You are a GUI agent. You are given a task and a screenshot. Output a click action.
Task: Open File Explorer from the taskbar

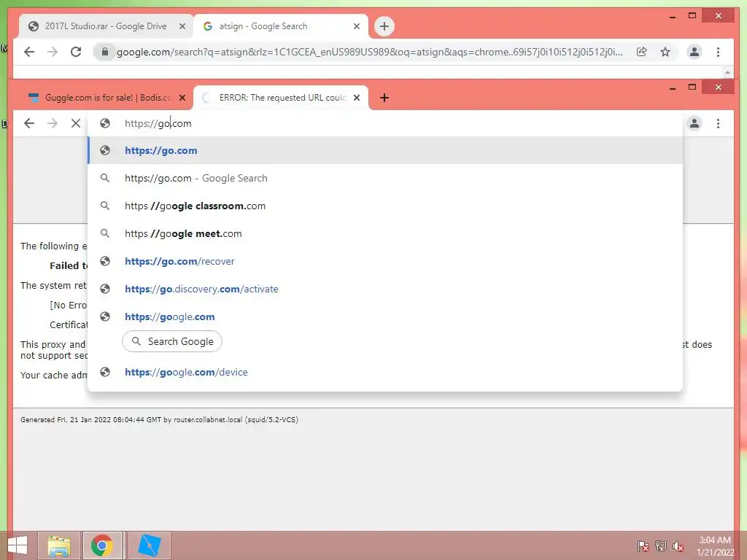(x=59, y=545)
